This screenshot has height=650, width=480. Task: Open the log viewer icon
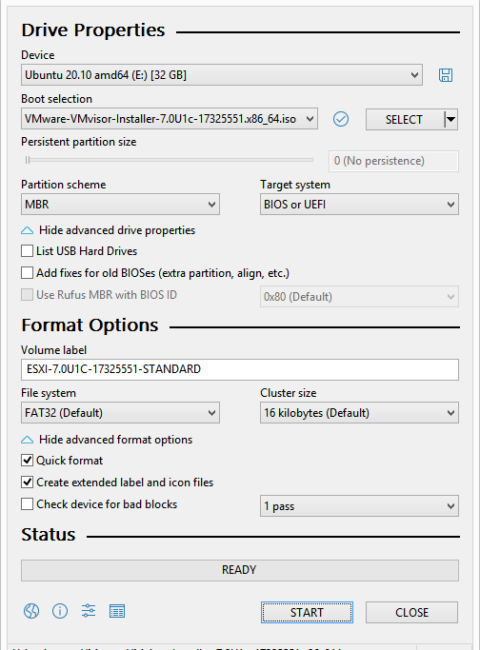point(117,611)
